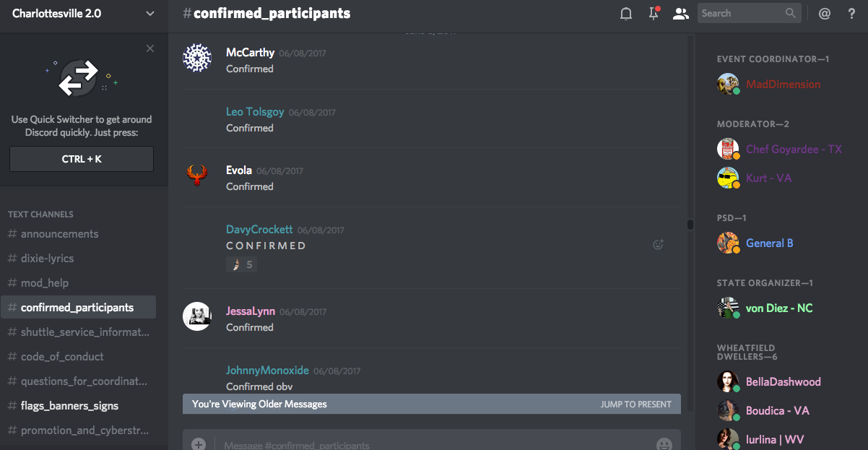Open recent mentions with the @ icon
Screen dimensions: 868x450
pos(825,13)
